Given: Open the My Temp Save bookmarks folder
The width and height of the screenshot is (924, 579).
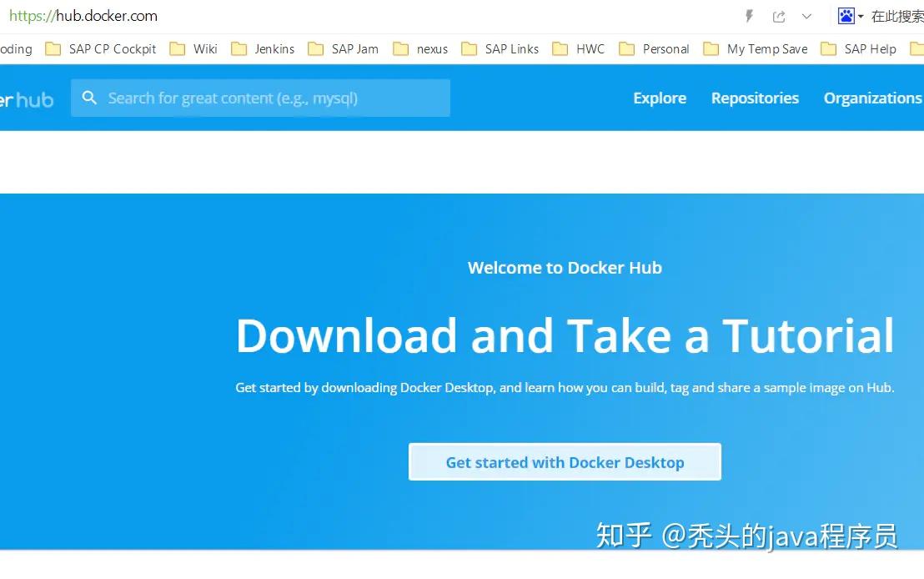Looking at the screenshot, I should (x=766, y=49).
